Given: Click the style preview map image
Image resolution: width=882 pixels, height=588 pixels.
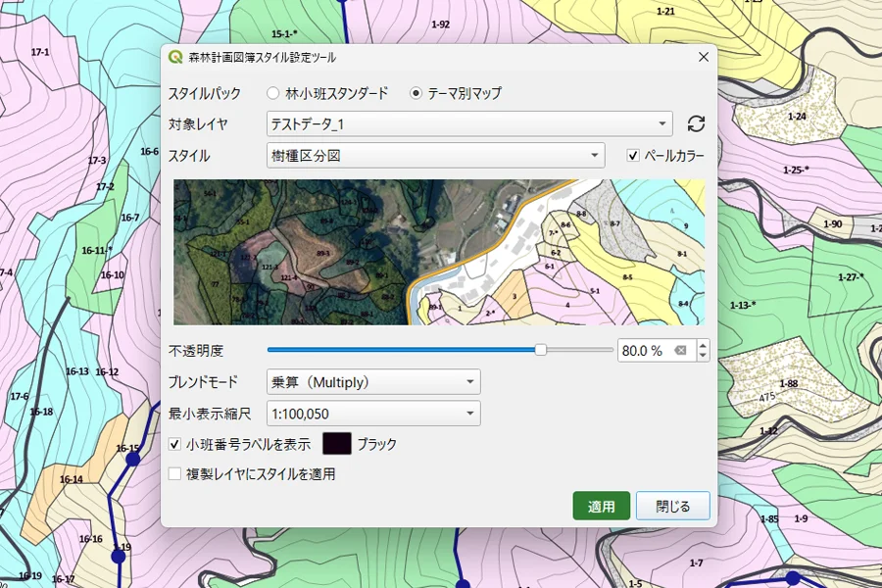Looking at the screenshot, I should 439,252.
